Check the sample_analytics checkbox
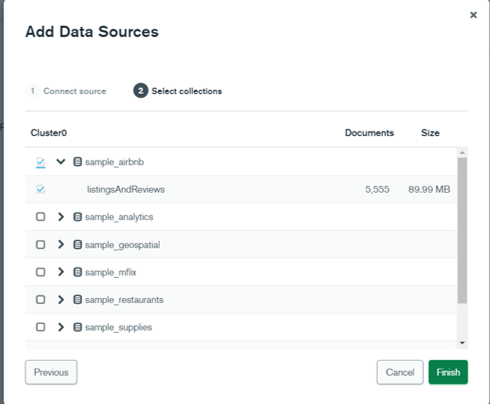 [41, 217]
